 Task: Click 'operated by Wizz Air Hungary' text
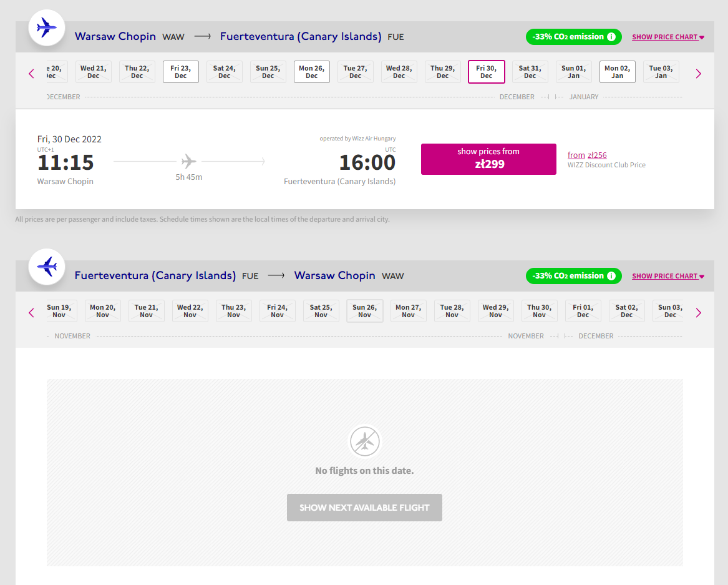coord(357,139)
